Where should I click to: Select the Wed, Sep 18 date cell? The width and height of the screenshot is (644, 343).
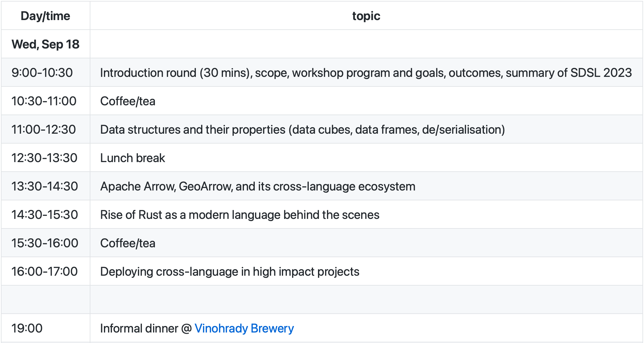coord(45,44)
